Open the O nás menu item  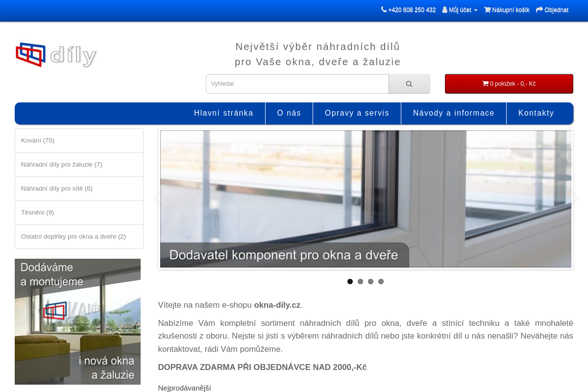(289, 113)
